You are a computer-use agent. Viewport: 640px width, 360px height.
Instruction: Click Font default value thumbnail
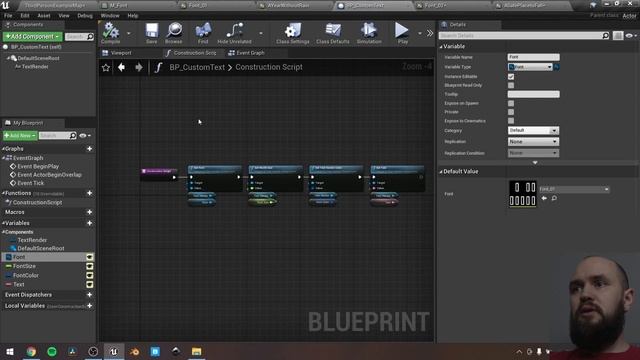pos(522,193)
